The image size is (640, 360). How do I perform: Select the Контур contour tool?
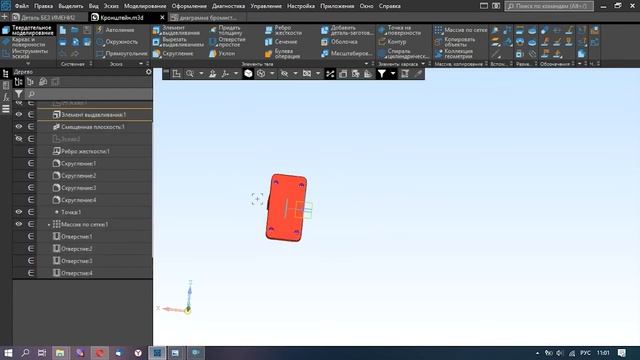[x=392, y=42]
